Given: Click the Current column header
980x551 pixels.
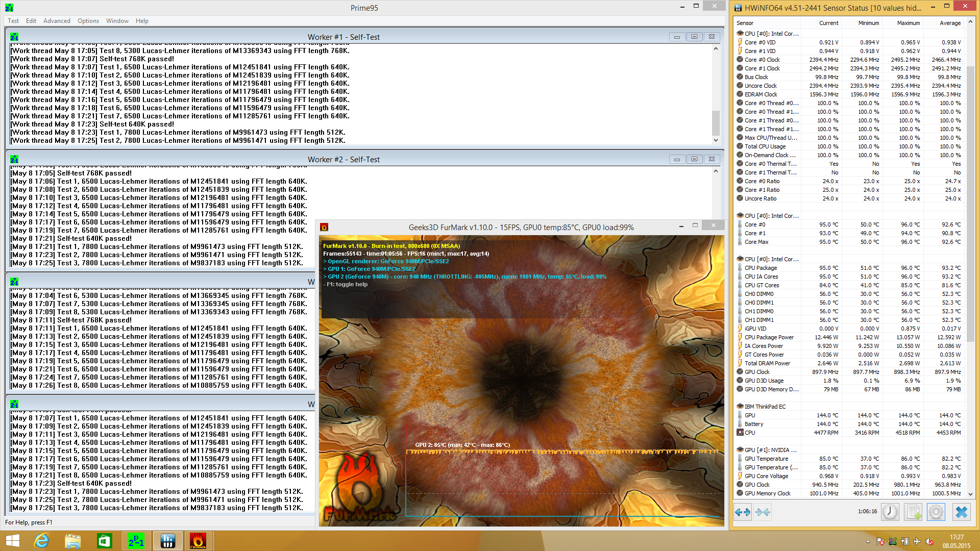Looking at the screenshot, I should 821,23.
